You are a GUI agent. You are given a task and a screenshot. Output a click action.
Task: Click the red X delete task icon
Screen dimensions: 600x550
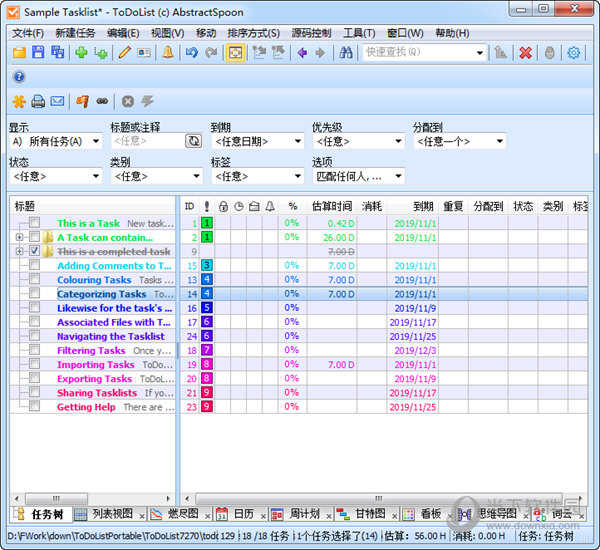[525, 52]
